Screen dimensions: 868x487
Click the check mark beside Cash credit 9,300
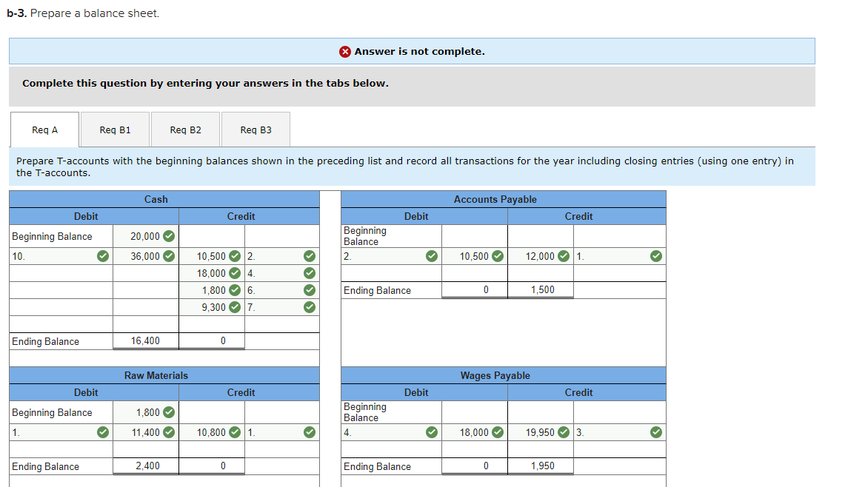pyautogui.click(x=235, y=307)
